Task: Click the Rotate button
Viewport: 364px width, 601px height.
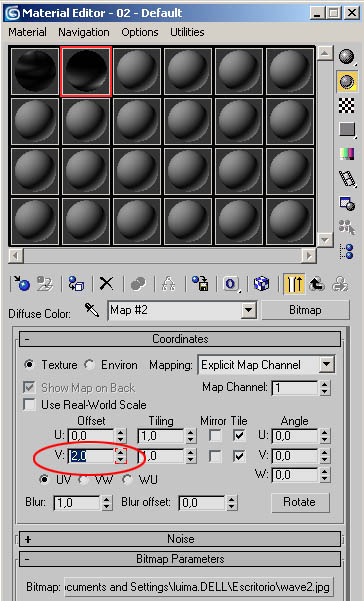Action: click(300, 502)
